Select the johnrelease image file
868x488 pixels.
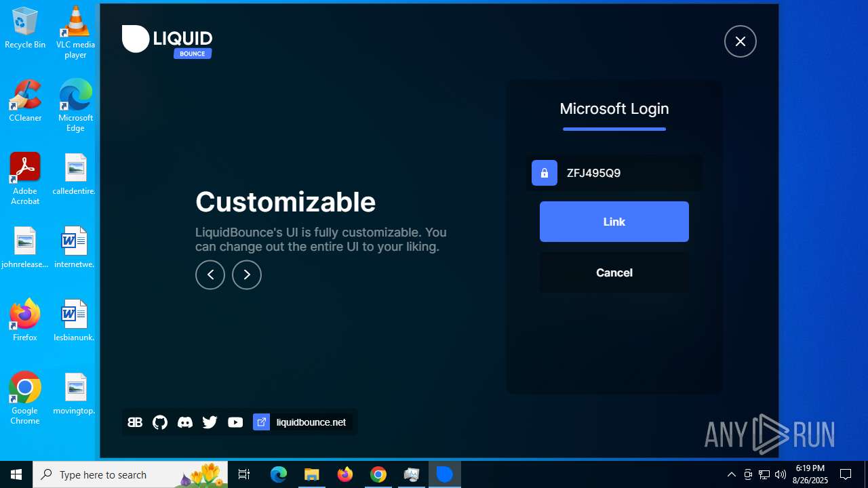(x=25, y=247)
